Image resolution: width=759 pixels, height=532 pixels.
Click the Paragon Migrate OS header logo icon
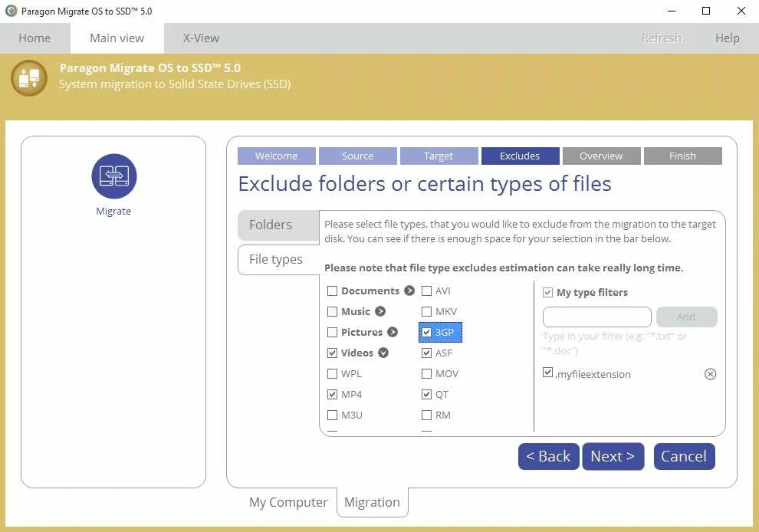(29, 77)
